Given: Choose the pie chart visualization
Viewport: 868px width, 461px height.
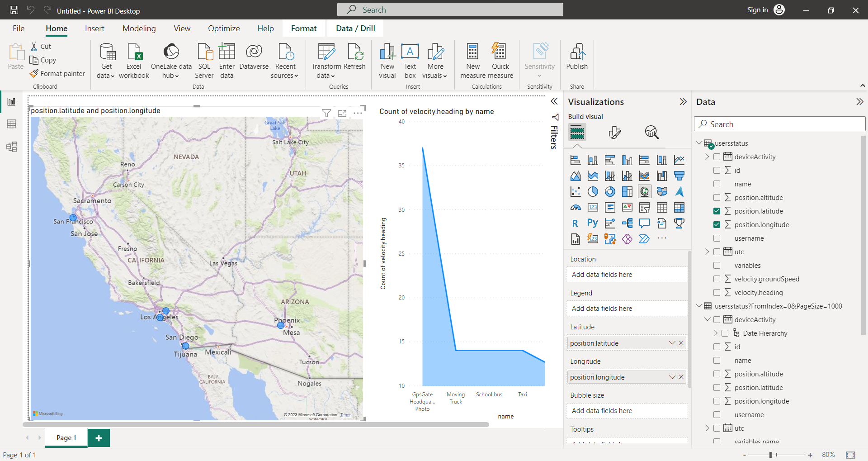Looking at the screenshot, I should pyautogui.click(x=593, y=192).
